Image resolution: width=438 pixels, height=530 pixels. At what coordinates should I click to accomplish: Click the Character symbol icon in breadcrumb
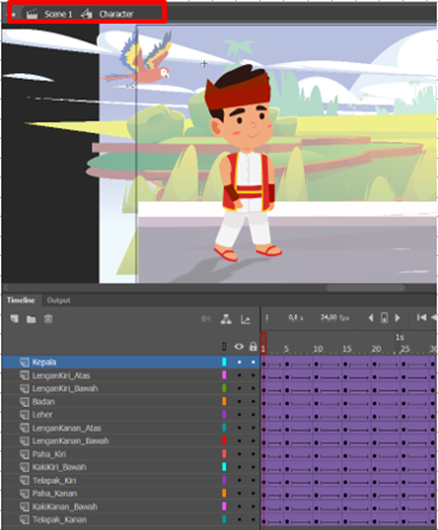[87, 14]
